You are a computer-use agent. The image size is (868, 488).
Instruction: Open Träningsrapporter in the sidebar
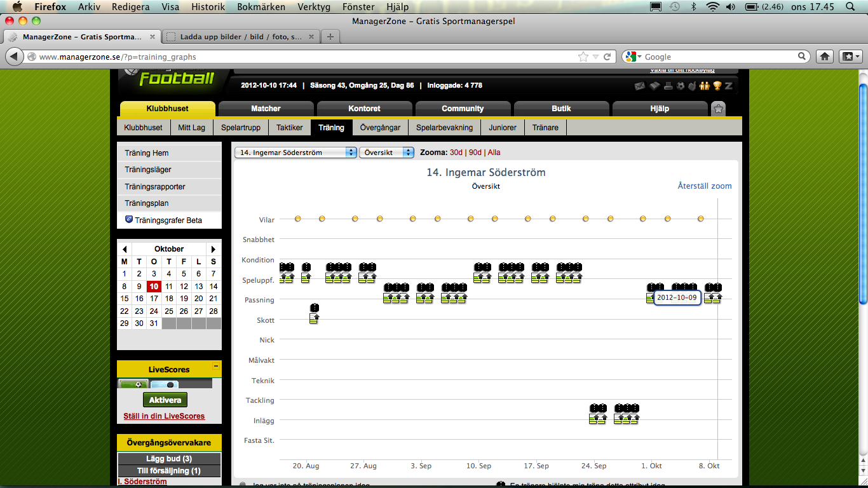tap(169, 187)
